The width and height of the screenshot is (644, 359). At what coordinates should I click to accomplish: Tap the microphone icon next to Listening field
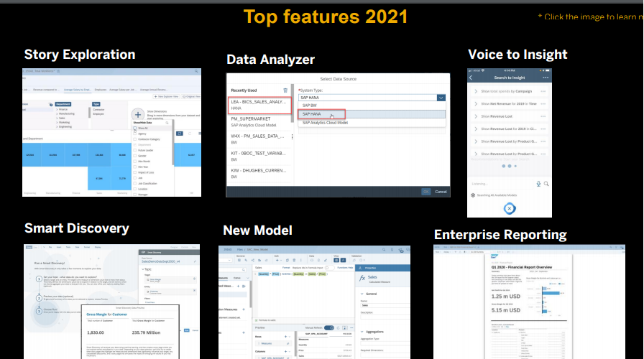tap(538, 184)
